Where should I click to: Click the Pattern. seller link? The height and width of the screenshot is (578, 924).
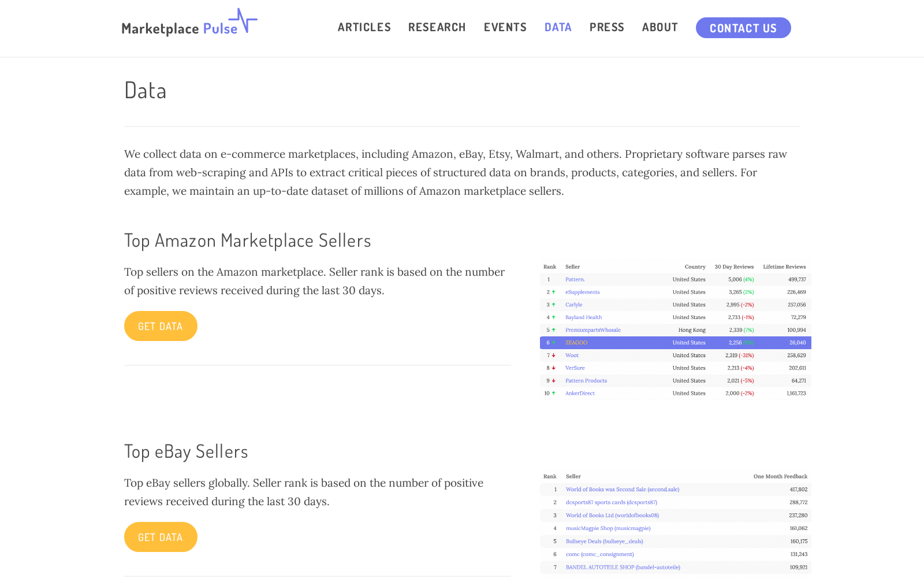click(x=575, y=279)
